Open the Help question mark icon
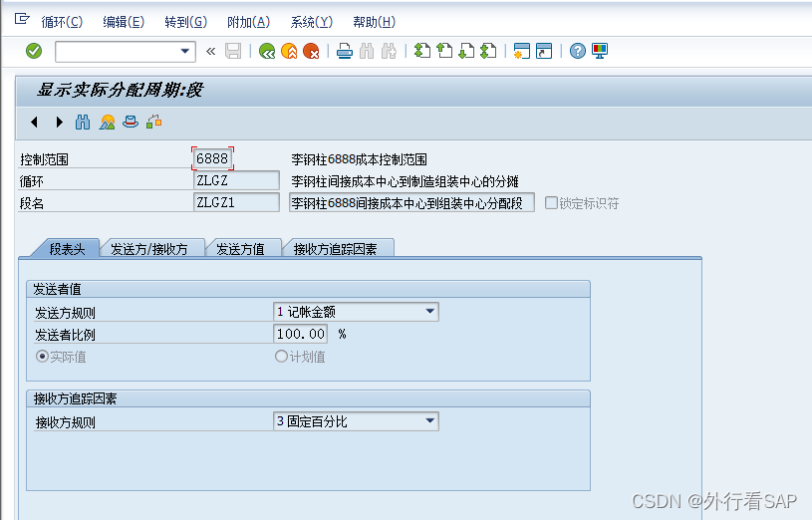This screenshot has height=520, width=812. 578,51
